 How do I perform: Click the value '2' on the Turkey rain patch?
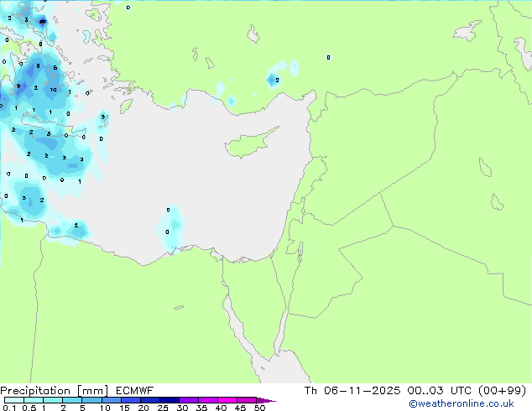277,81
